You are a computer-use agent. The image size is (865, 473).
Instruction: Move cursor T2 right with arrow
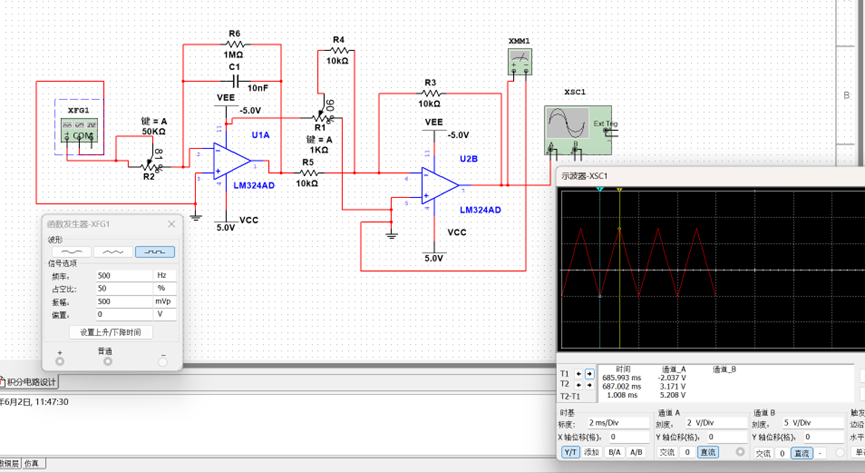(x=589, y=385)
